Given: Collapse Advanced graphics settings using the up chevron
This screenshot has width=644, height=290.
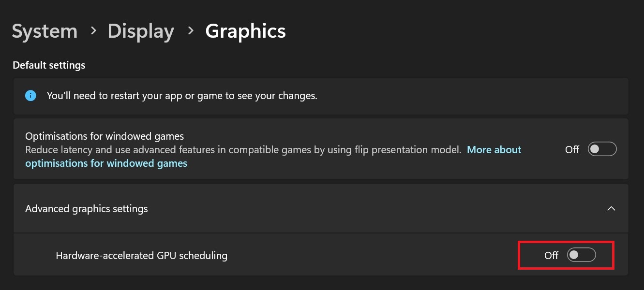Looking at the screenshot, I should [611, 209].
